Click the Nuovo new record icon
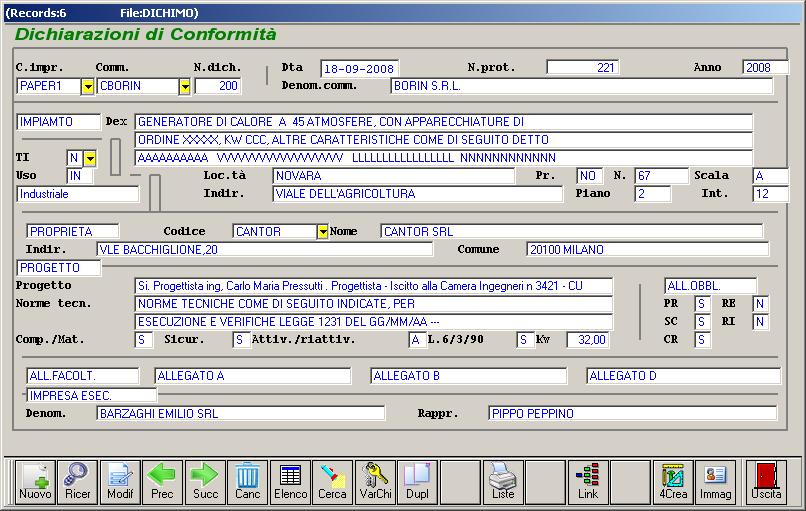Screen dimensions: 806x511 tap(35, 482)
